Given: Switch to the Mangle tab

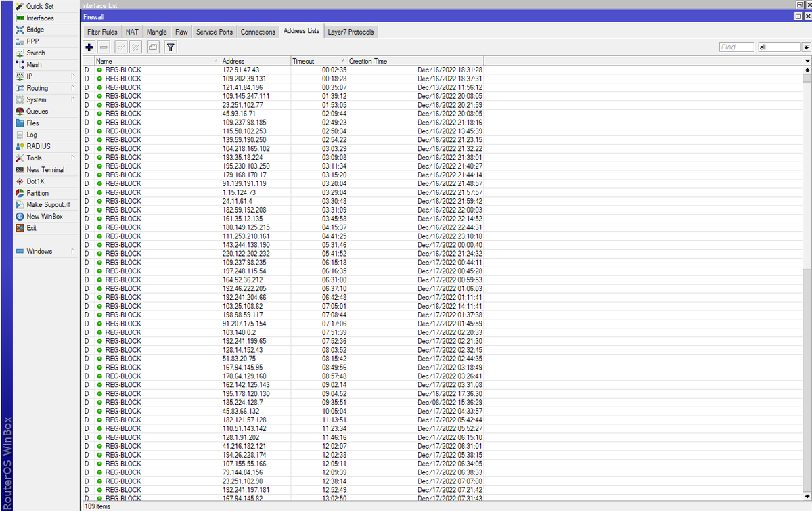Looking at the screenshot, I should coord(156,32).
